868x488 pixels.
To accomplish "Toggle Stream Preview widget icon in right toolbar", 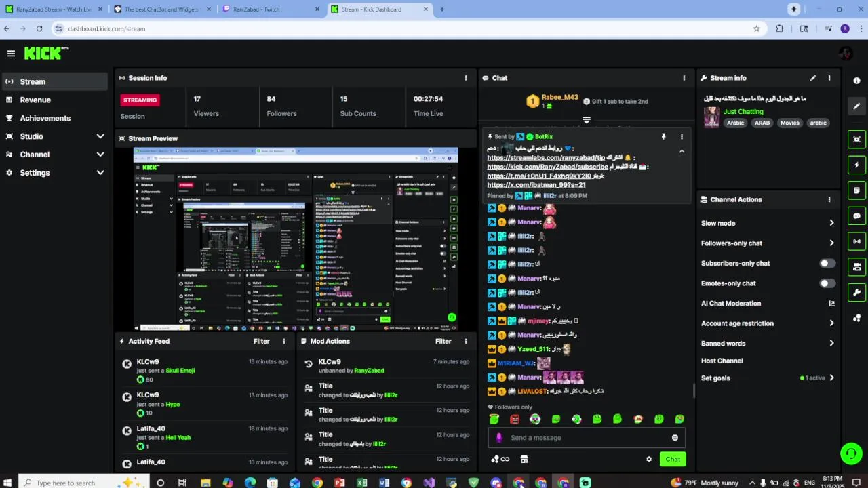I will point(856,139).
